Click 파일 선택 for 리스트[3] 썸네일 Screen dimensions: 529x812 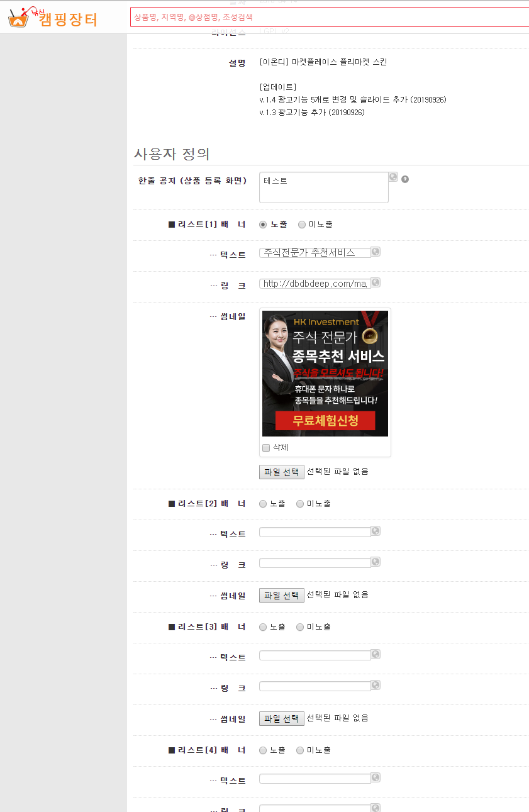(281, 718)
